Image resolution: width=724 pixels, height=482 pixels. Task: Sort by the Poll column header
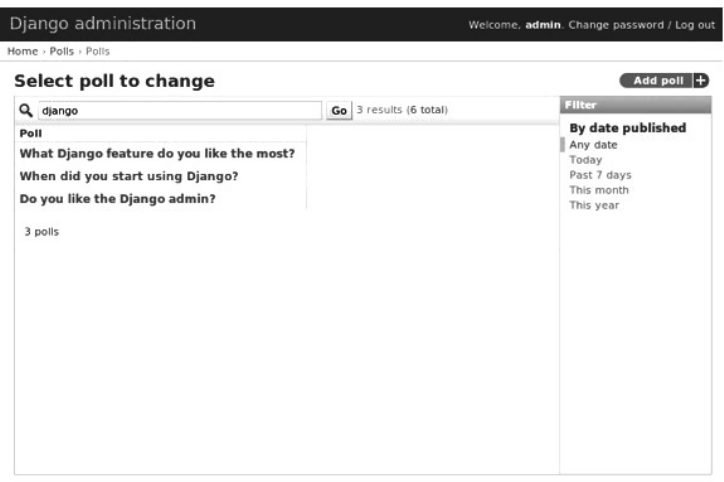[31, 133]
